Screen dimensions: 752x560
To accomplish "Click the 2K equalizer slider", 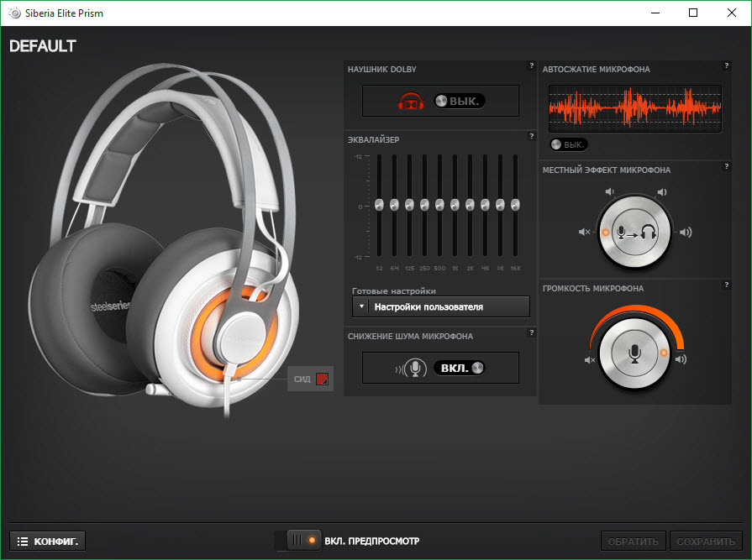I will point(470,205).
